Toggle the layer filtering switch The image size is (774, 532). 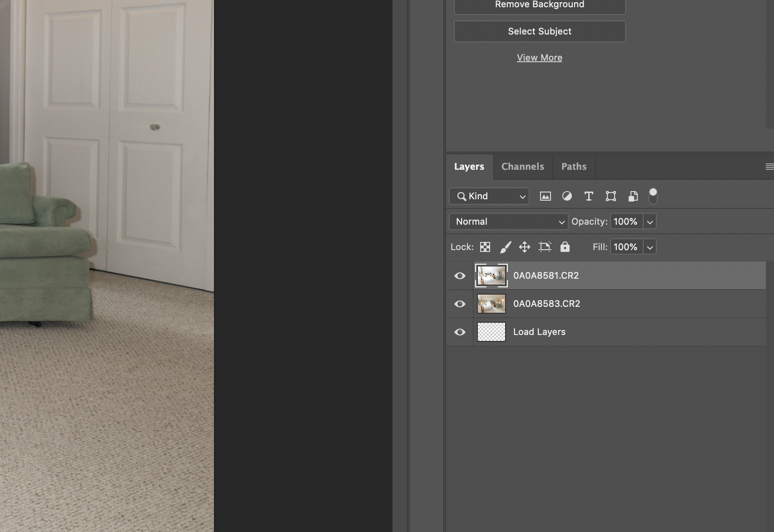point(653,196)
